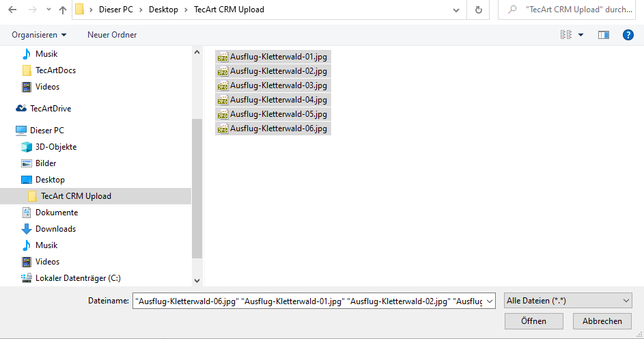Open the Dateiname history dropdown arrow
The width and height of the screenshot is (644, 339).
click(490, 301)
